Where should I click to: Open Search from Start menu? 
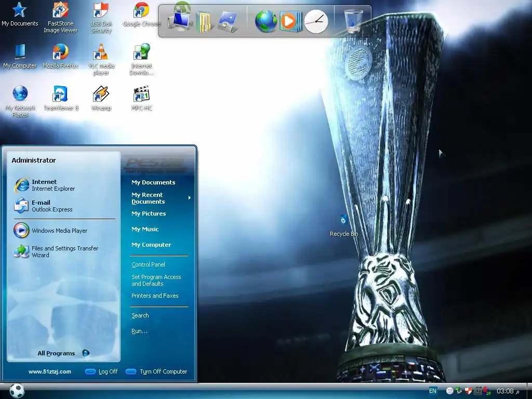(140, 315)
